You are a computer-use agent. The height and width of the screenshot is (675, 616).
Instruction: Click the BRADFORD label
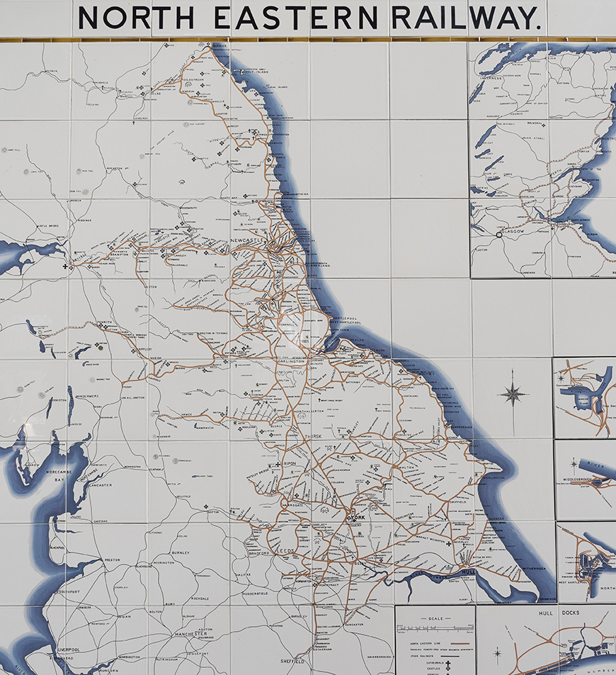pyautogui.click(x=258, y=552)
